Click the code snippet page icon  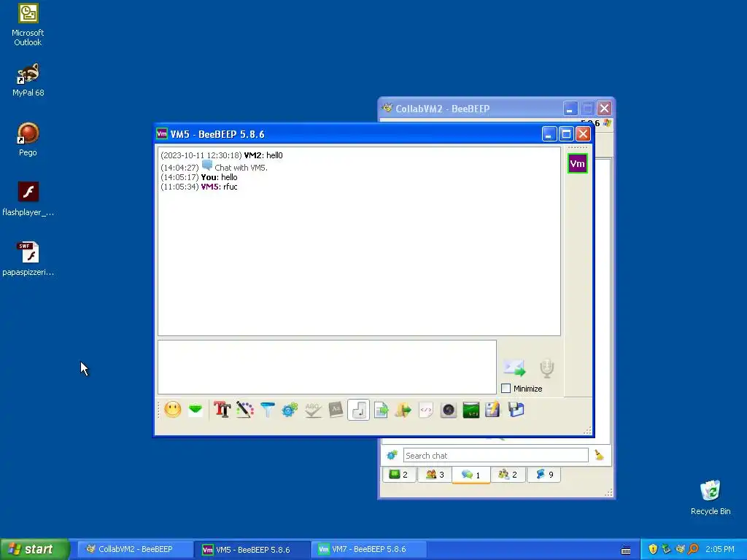click(426, 410)
